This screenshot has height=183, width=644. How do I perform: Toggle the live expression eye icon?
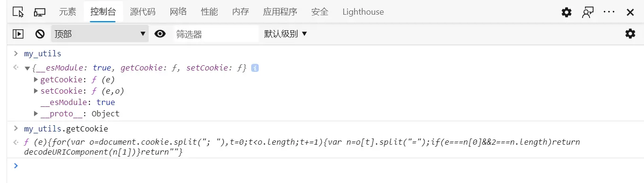pyautogui.click(x=160, y=34)
